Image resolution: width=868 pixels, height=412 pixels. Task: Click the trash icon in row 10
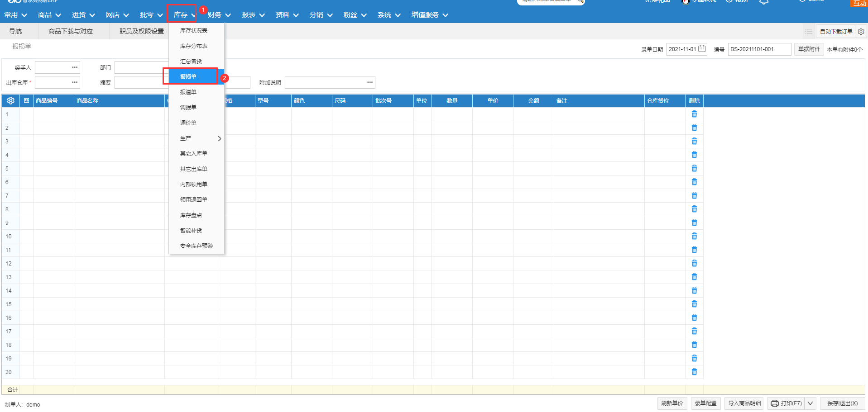[x=694, y=236]
